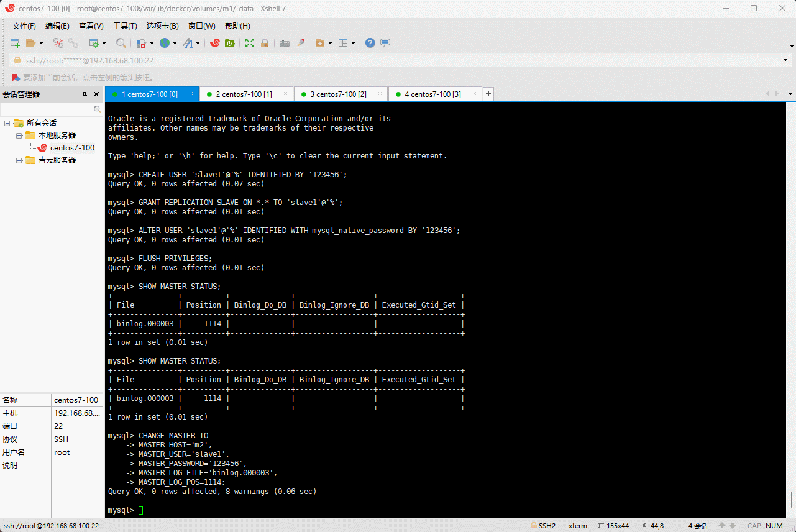The image size is (796, 532).
Task: Open the 编辑(E) menu
Action: [57, 26]
